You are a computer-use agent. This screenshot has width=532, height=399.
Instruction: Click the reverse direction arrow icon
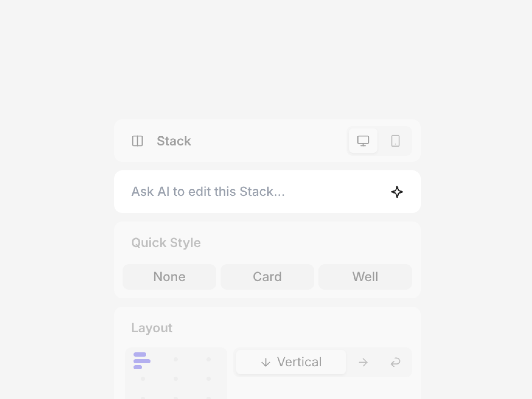(x=396, y=362)
